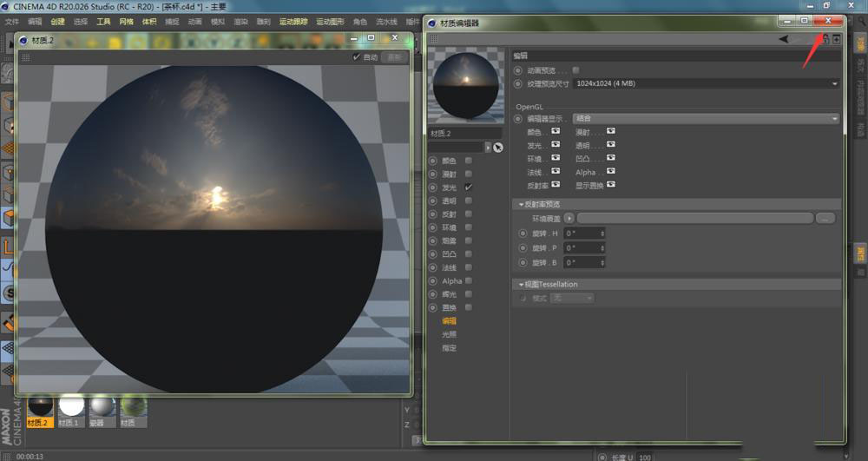Open the 运动跟踪 menu

coord(293,22)
